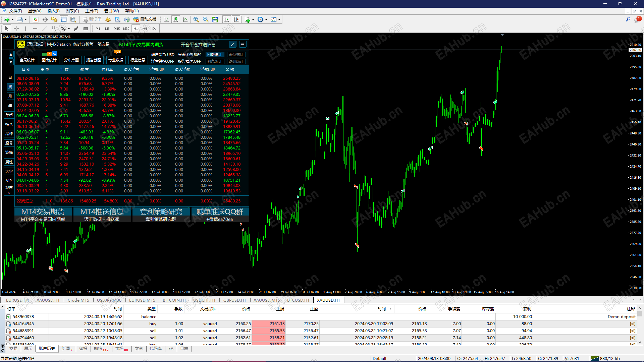Select the M15 timeframe button

tap(117, 28)
